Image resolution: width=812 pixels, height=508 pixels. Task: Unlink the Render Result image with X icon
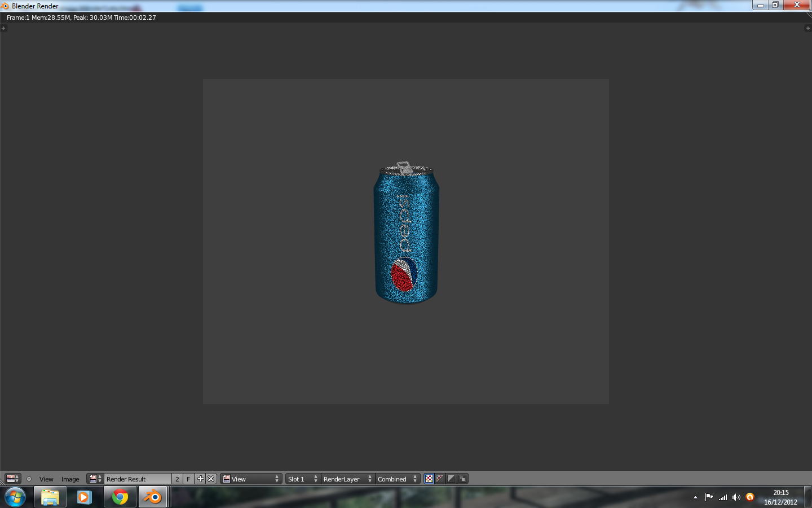[x=211, y=479]
